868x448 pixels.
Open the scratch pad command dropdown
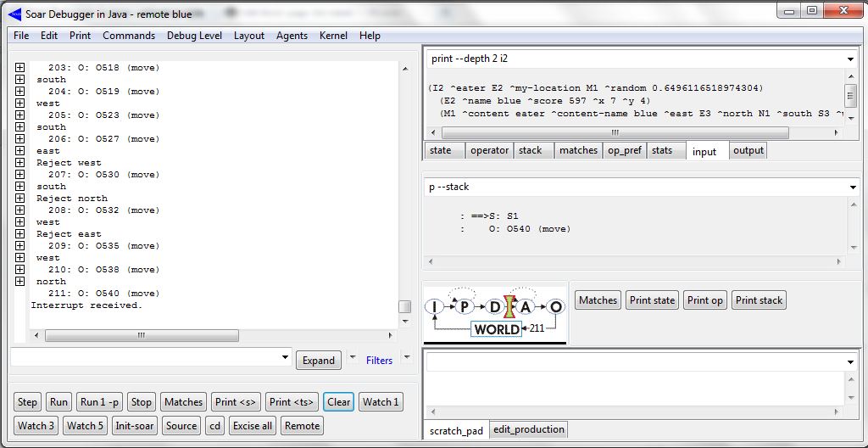coord(850,362)
